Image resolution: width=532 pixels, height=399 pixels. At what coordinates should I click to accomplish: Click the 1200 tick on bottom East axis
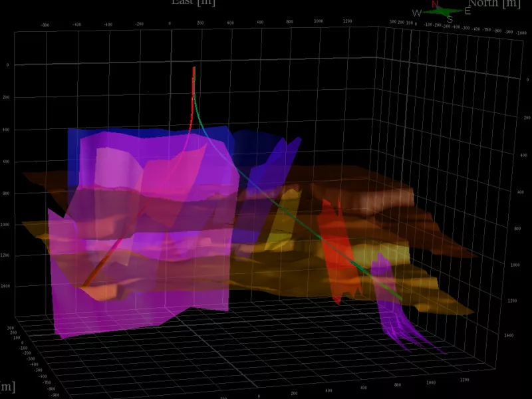[x=464, y=380]
